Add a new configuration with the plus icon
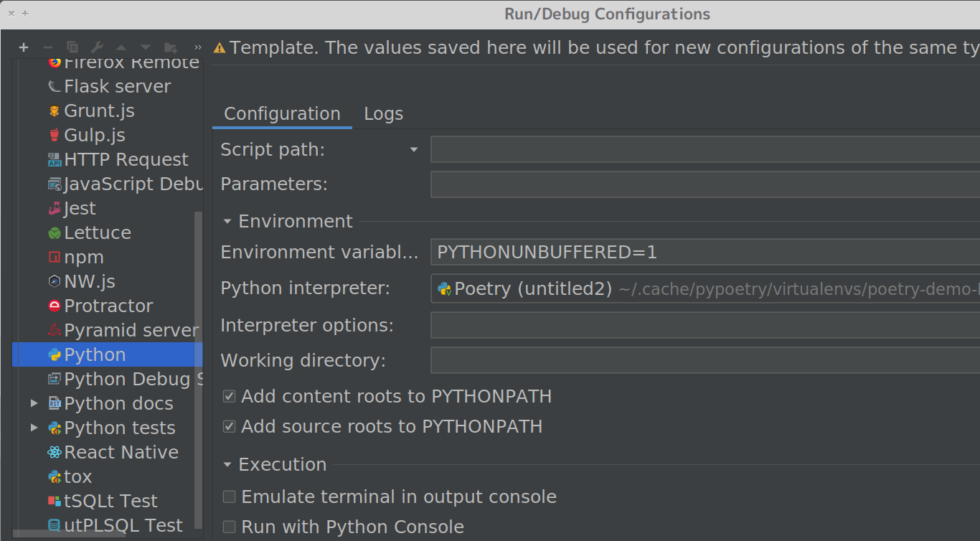The width and height of the screenshot is (980, 541). 24,47
